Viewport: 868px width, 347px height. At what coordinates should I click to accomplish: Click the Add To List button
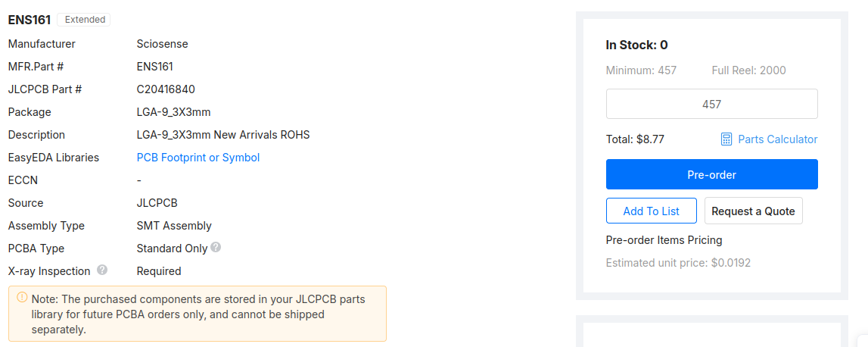(x=651, y=211)
